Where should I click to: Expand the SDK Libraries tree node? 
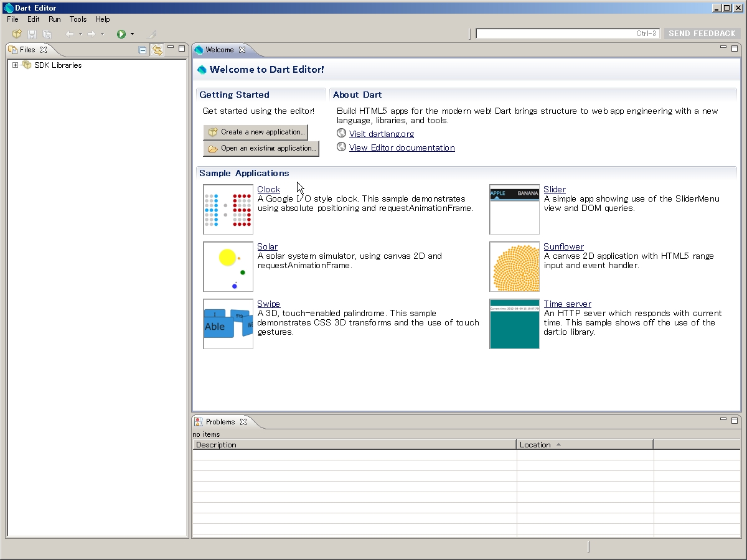16,65
